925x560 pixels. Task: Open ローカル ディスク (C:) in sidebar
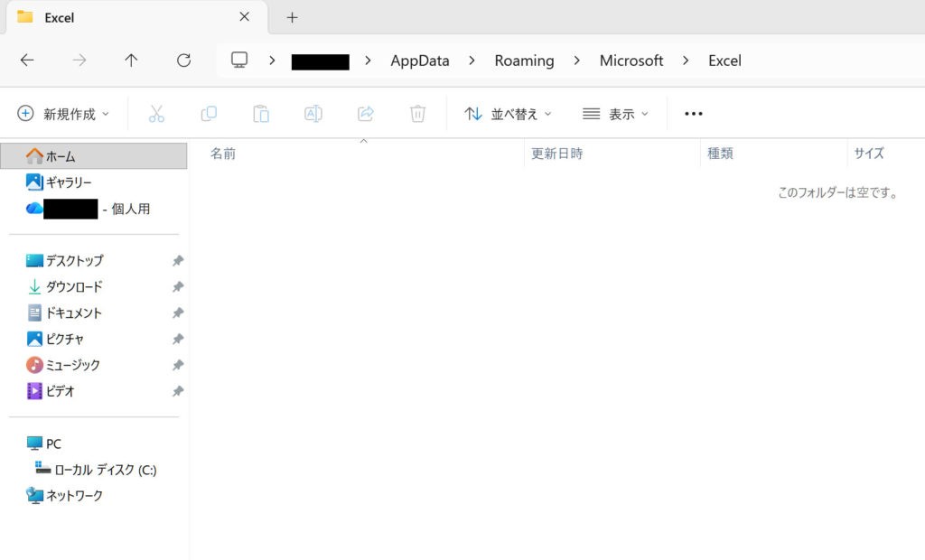(105, 470)
